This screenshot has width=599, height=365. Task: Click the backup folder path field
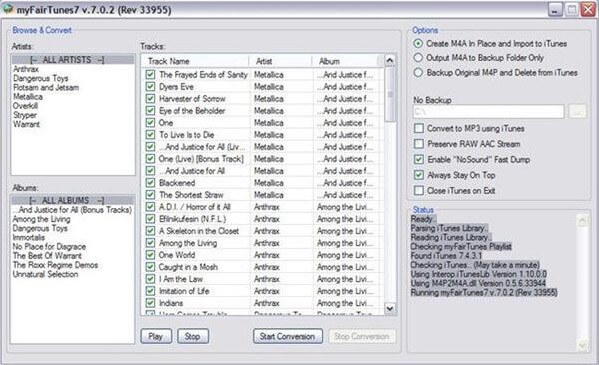[488, 112]
